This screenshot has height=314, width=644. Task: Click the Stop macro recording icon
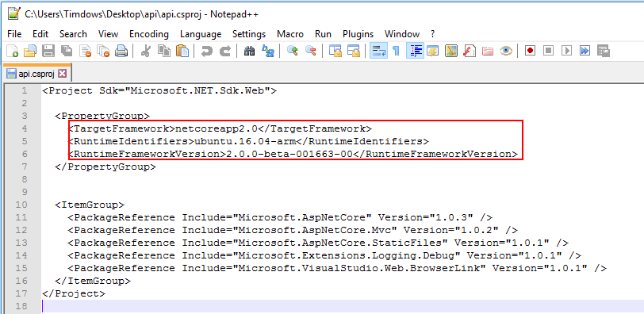click(548, 51)
